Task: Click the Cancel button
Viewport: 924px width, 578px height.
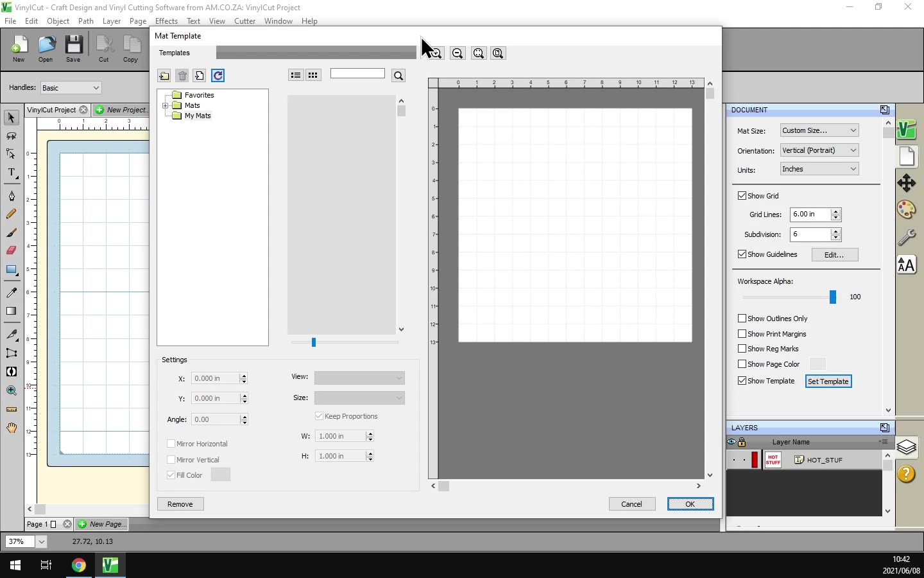Action: pos(631,504)
